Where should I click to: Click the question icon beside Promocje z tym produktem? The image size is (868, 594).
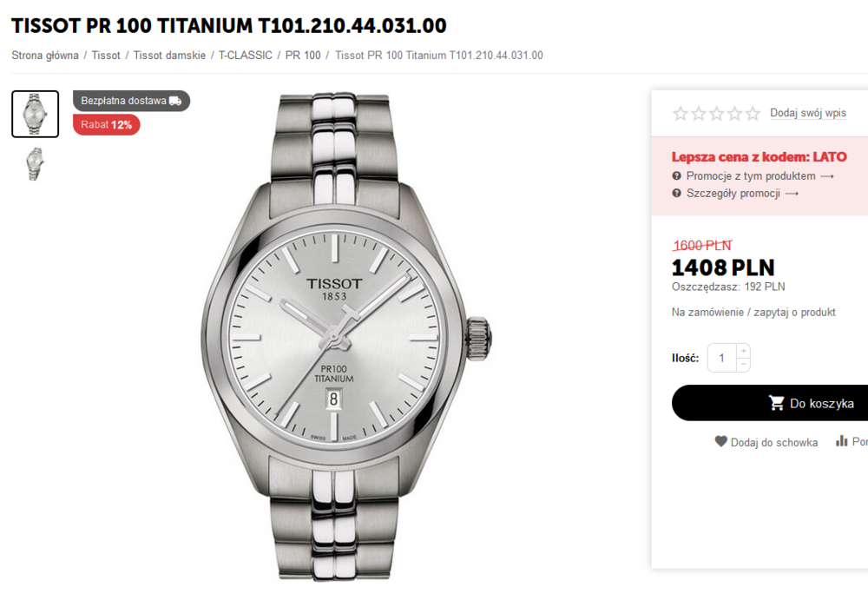click(677, 176)
